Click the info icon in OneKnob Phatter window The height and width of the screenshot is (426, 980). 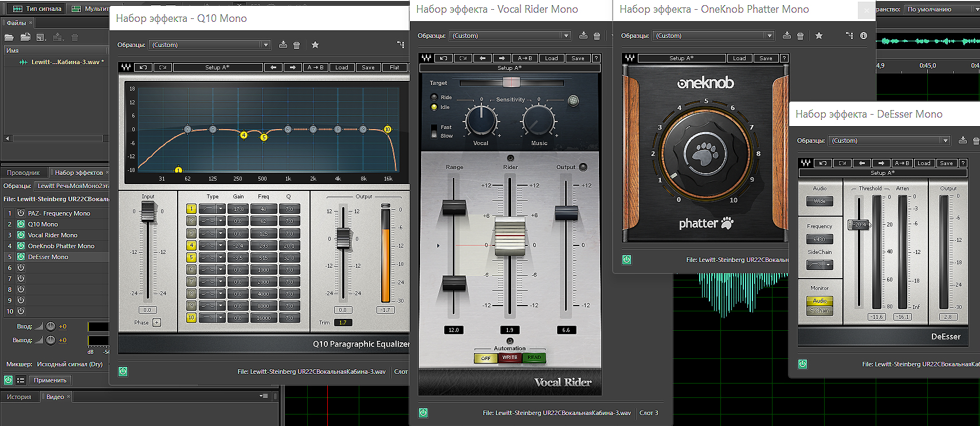click(864, 36)
